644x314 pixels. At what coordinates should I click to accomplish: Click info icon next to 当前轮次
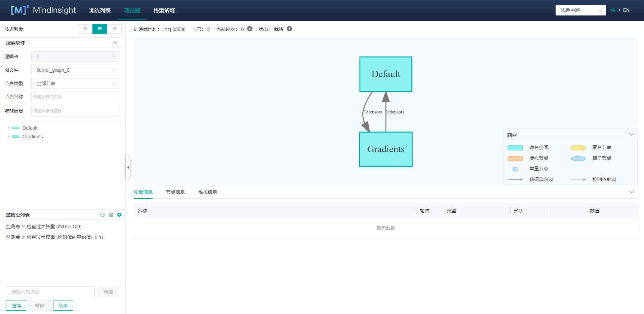pos(250,29)
